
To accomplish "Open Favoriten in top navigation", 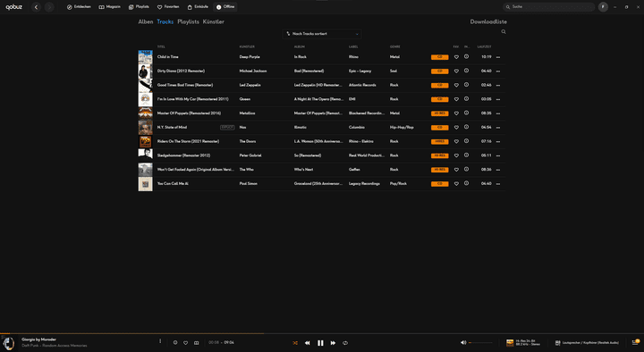I will coord(168,7).
